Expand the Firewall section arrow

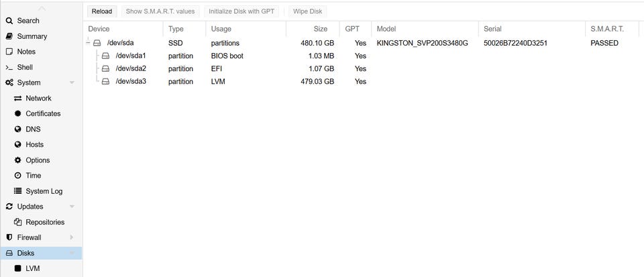click(72, 237)
